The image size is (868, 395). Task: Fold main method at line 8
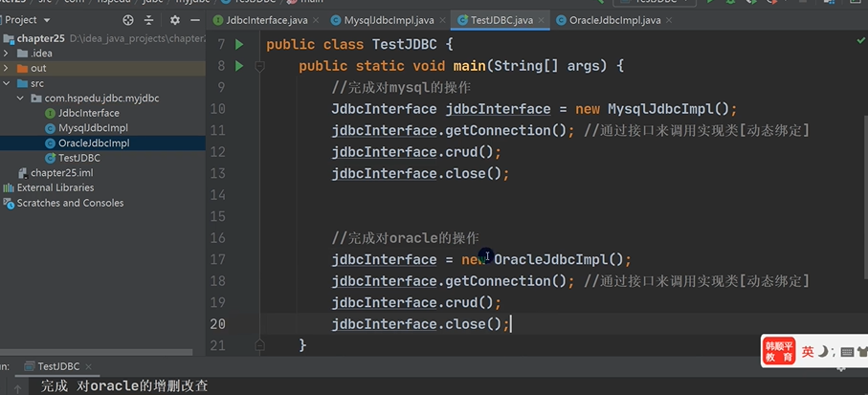259,66
